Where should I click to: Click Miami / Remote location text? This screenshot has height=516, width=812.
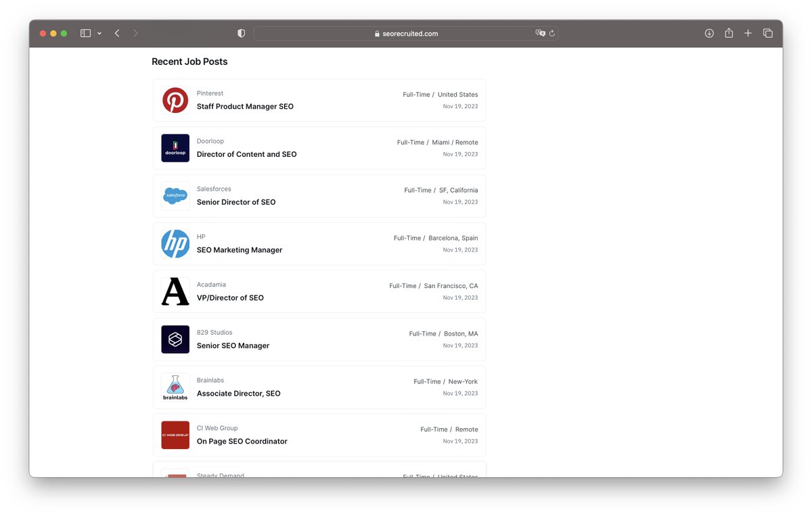point(455,143)
